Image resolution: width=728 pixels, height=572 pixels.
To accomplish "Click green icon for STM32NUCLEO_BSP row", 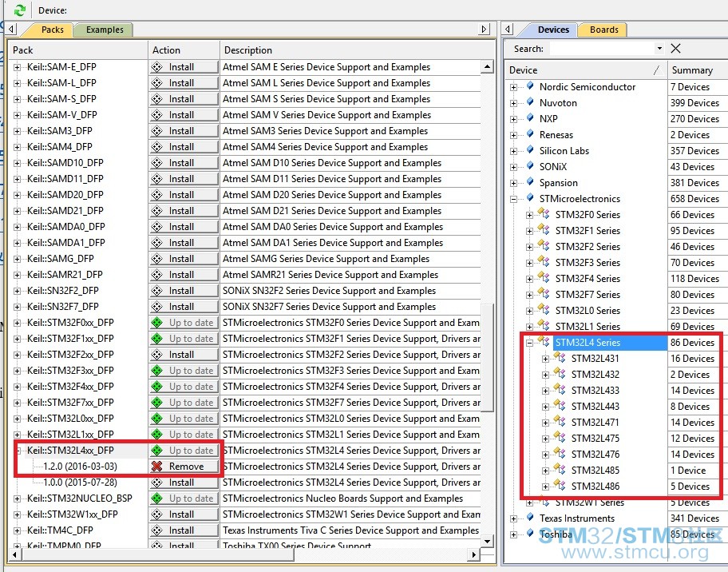I will click(157, 499).
